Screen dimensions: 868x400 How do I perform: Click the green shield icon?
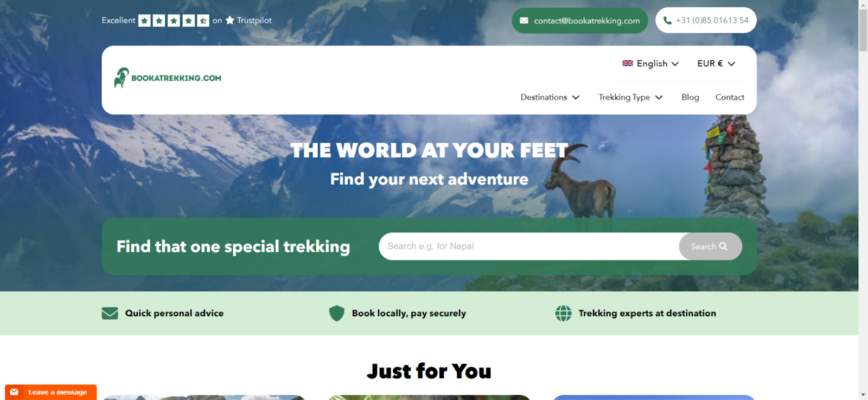[x=337, y=313]
